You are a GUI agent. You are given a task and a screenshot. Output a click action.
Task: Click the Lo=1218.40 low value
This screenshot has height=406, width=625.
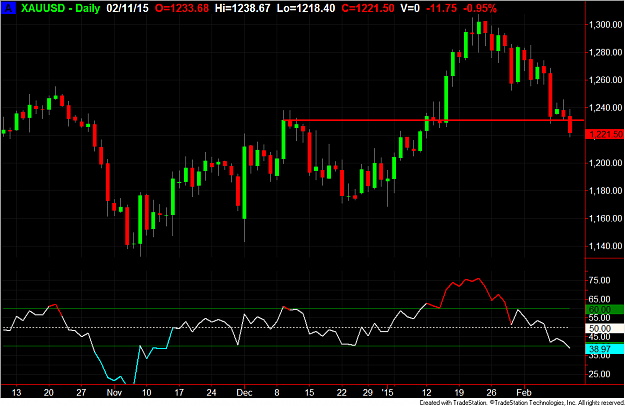point(306,8)
